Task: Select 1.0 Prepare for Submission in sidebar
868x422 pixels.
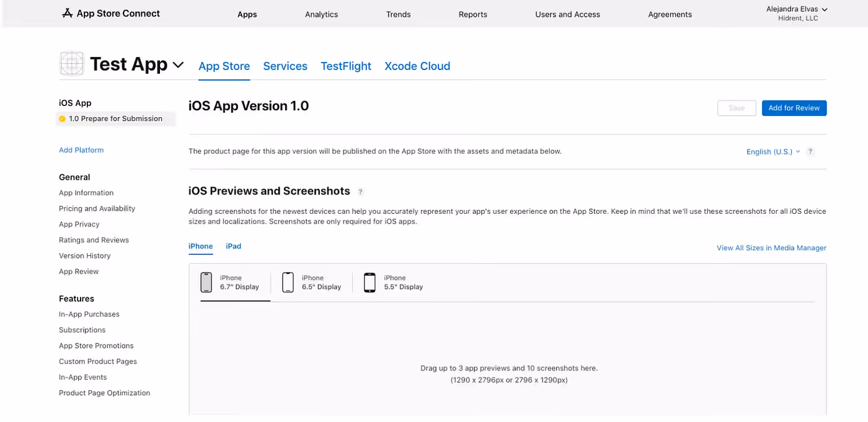Action: [x=115, y=119]
